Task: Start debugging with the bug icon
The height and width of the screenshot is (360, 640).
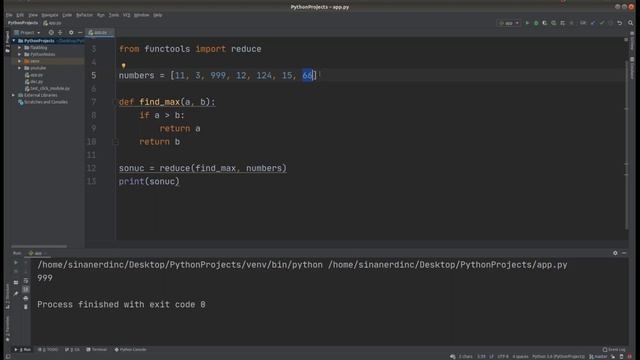Action: [x=536, y=23]
